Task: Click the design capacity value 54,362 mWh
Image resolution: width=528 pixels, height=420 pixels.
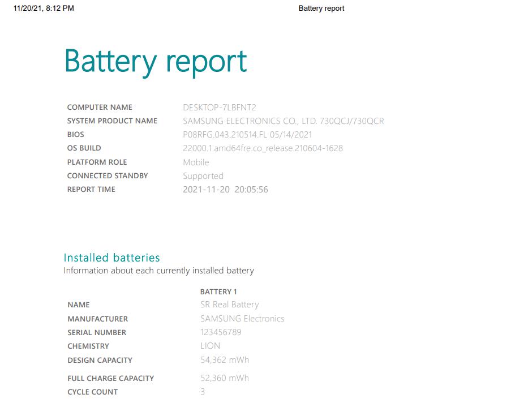Action: [225, 360]
